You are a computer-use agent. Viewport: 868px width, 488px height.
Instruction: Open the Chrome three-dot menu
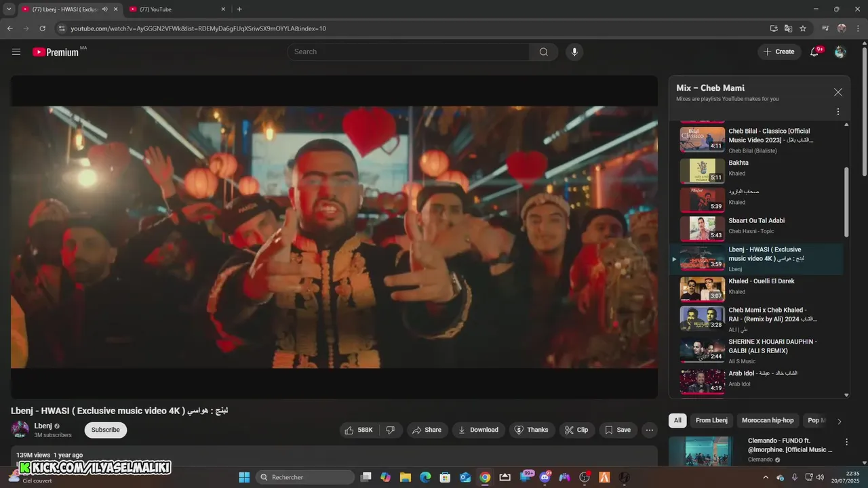[858, 28]
